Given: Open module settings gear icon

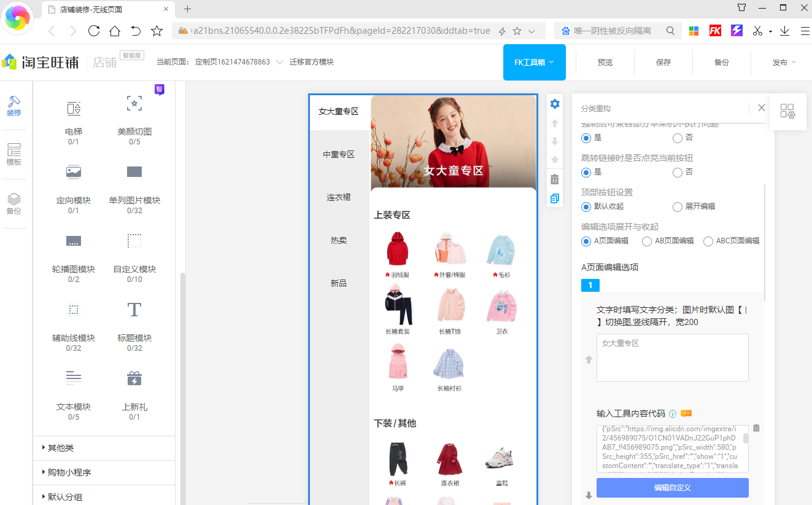Looking at the screenshot, I should [555, 104].
